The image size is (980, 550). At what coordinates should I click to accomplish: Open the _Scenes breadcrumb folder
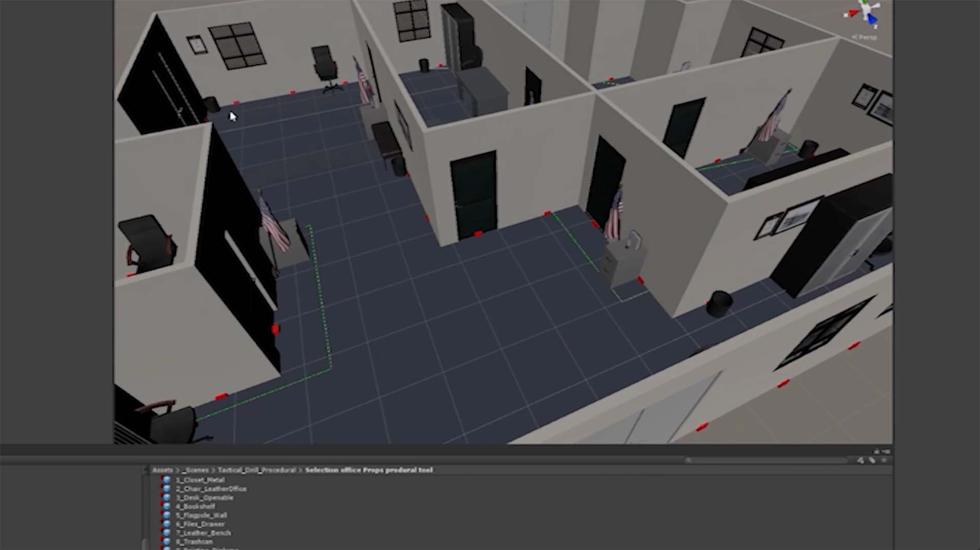[x=195, y=470]
